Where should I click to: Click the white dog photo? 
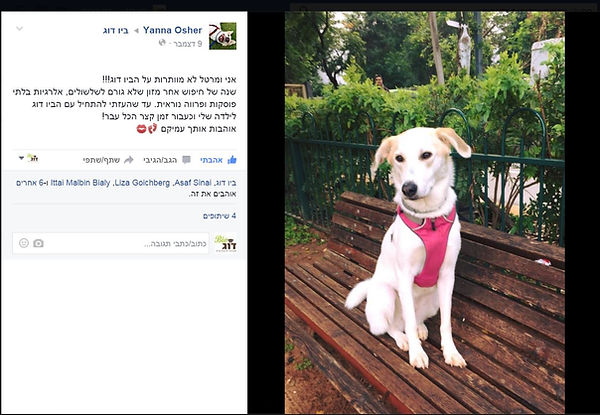click(x=425, y=213)
